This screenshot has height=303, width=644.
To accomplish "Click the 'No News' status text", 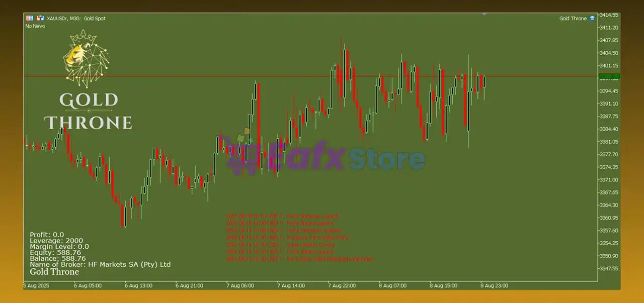I will click(35, 26).
